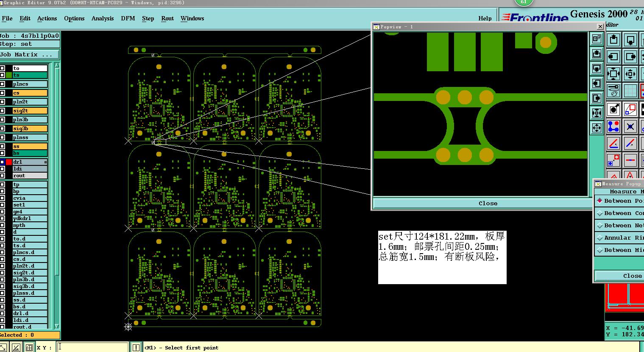Click the diagonal arrow icon in status bar
This screenshot has height=352, width=644.
(3, 348)
